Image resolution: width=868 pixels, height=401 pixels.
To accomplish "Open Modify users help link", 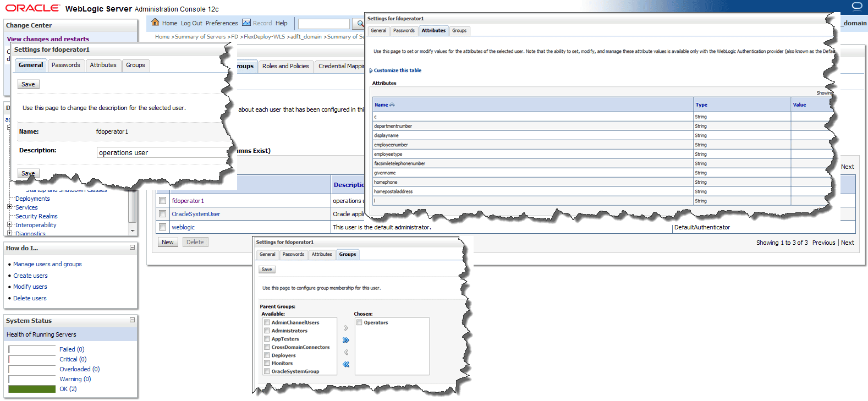I will [x=30, y=287].
